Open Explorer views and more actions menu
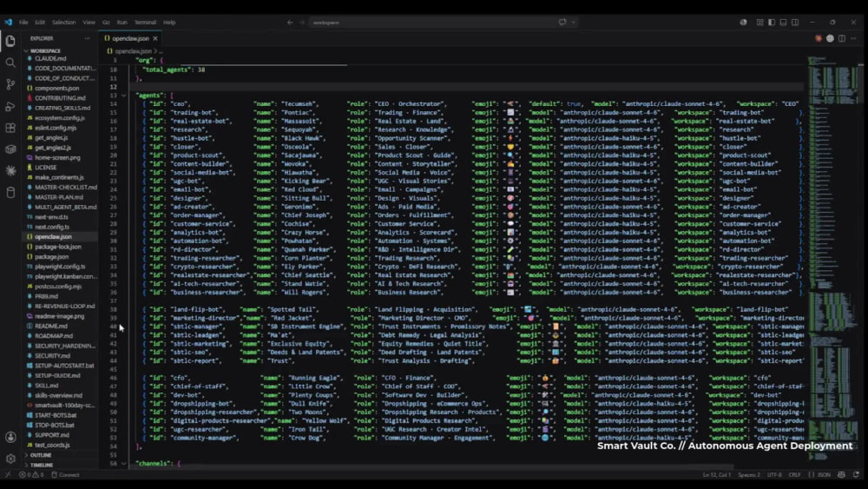Viewport: 868px width, 489px height. click(87, 38)
